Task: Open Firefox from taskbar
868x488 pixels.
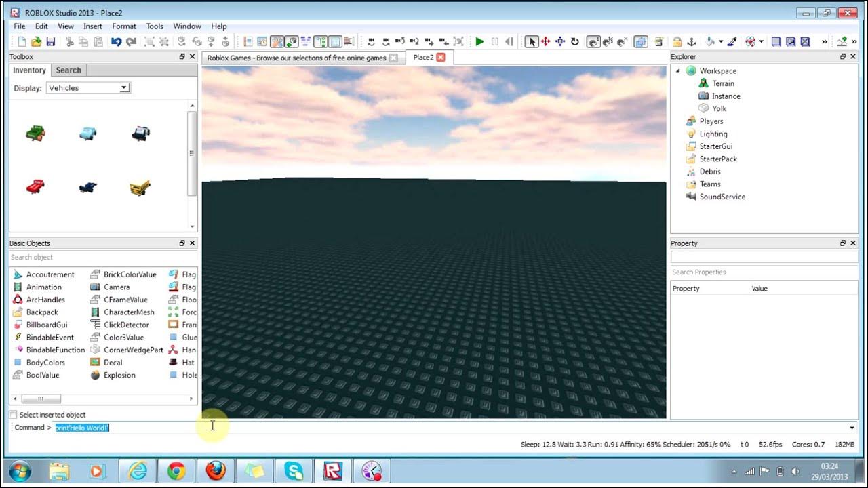Action: point(216,471)
